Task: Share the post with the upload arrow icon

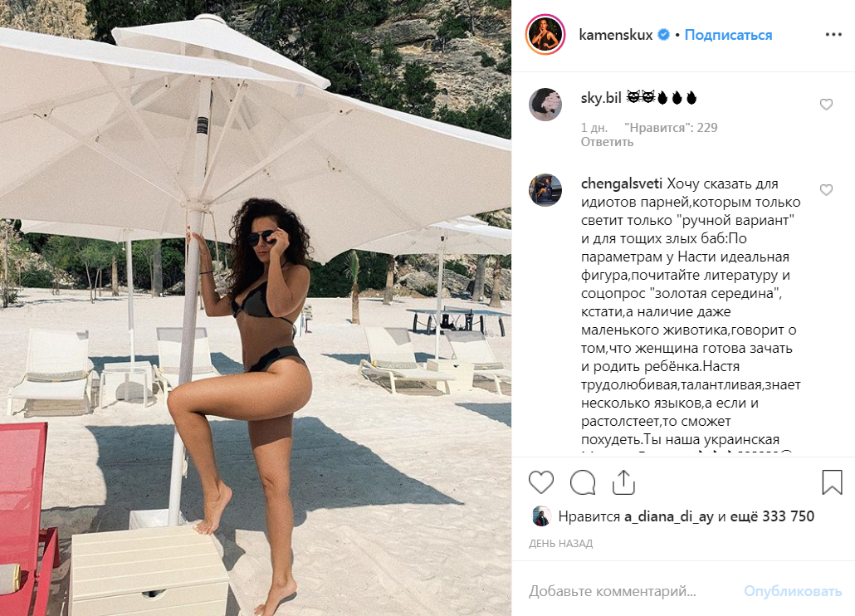Action: (623, 482)
